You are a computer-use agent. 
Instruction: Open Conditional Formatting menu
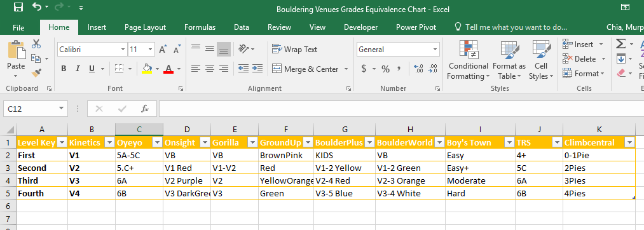(x=468, y=60)
